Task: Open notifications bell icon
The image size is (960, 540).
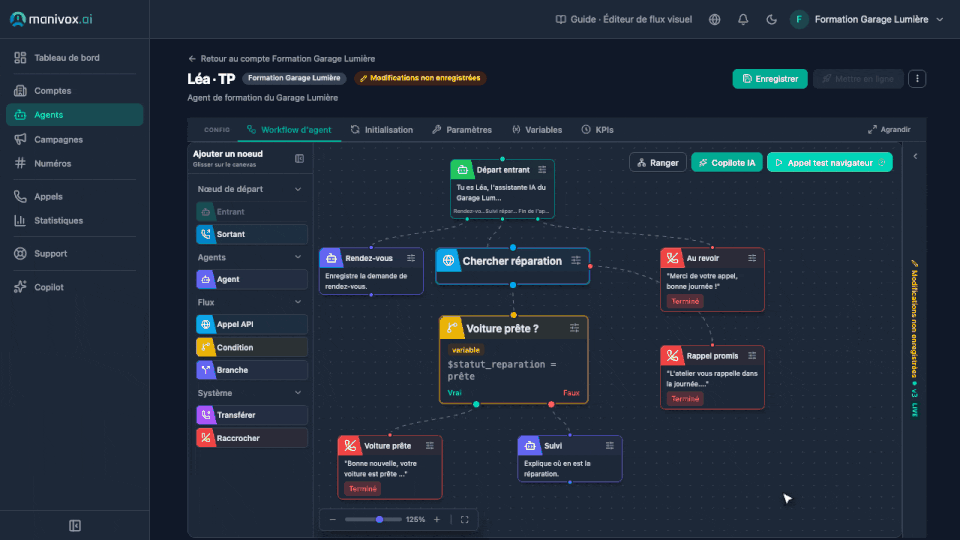Action: click(x=743, y=20)
